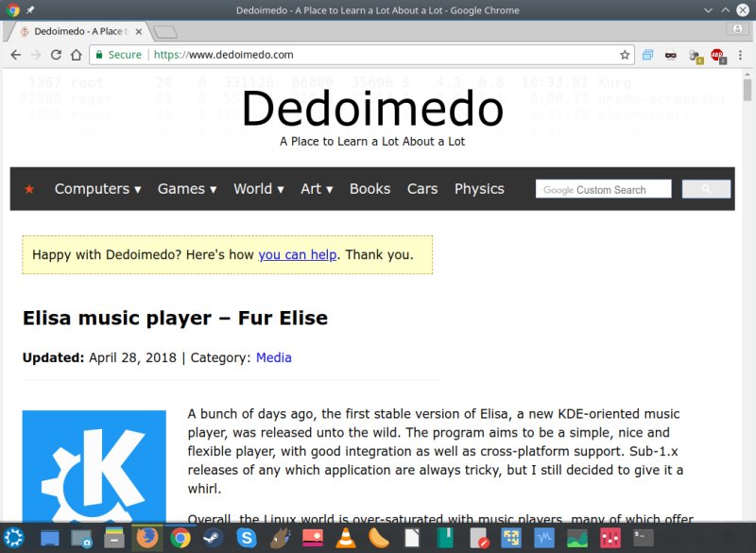
Task: Open the Media category link
Action: (274, 357)
